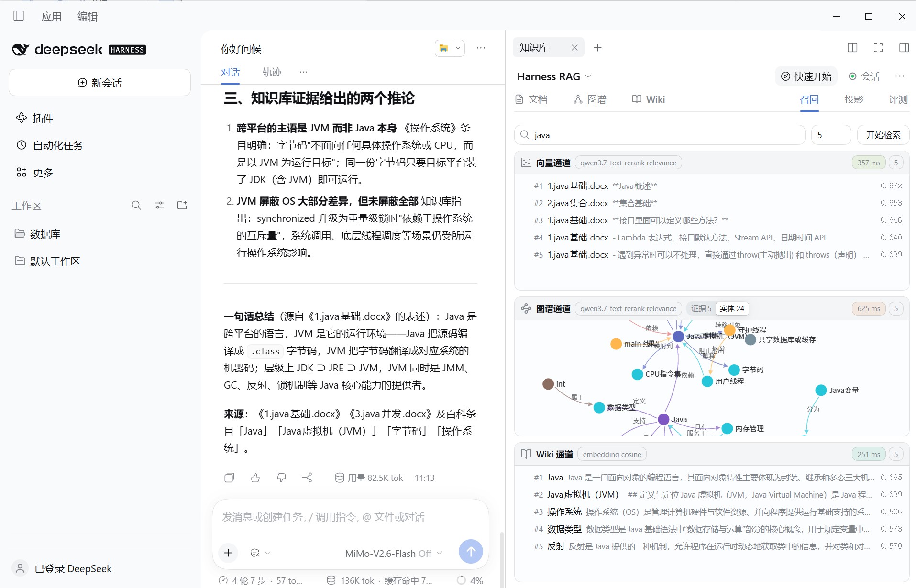Viewport: 916px width, 588px height.
Task: Toggle the 会话 session mode
Action: tap(864, 76)
